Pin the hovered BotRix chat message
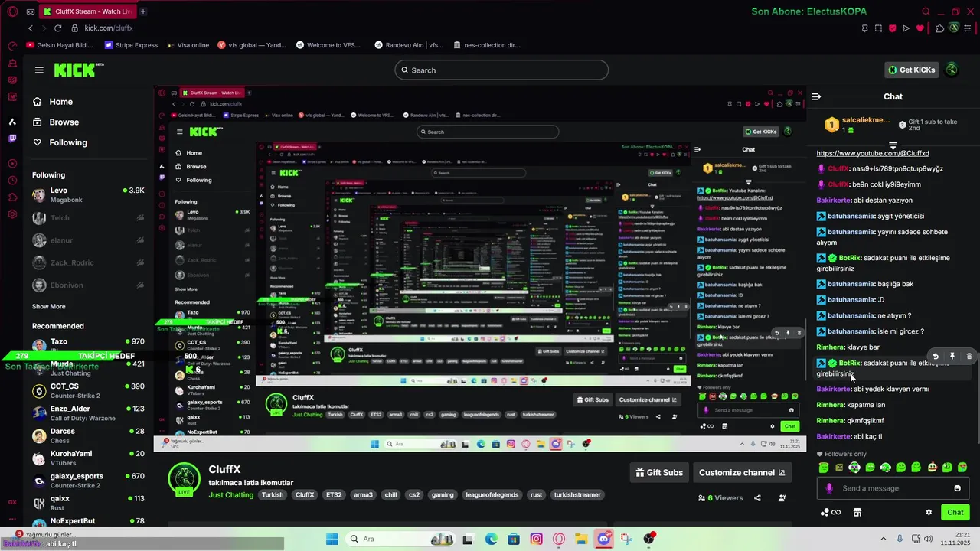 pos(952,357)
